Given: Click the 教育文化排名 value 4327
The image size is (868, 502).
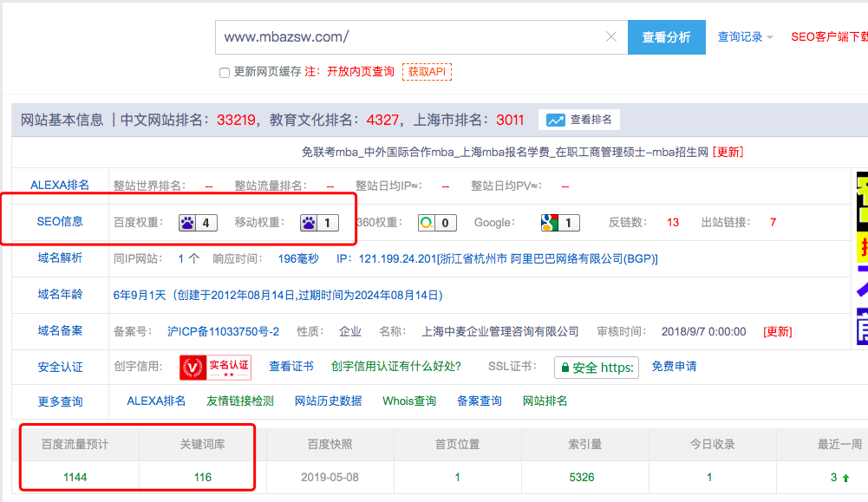Looking at the screenshot, I should (382, 121).
